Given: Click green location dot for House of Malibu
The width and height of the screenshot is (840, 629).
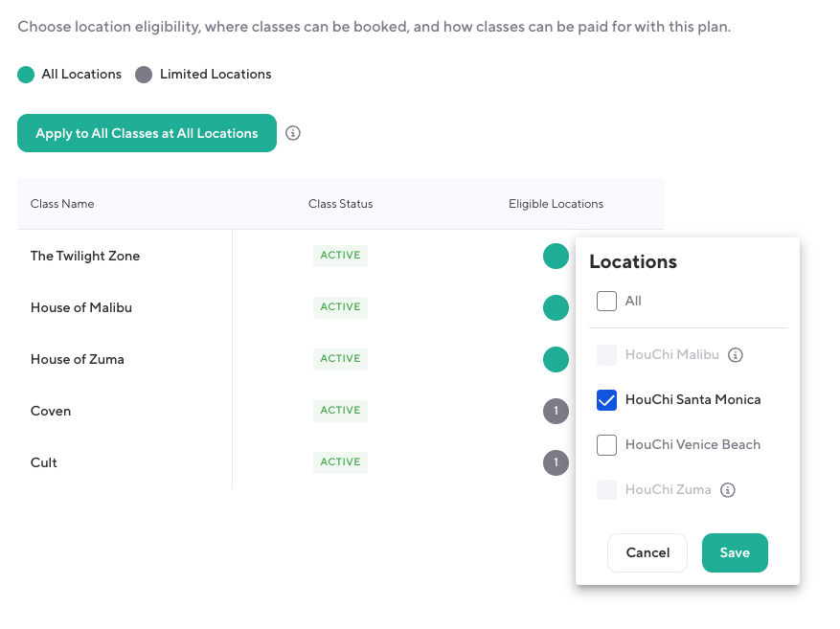Looking at the screenshot, I should coord(556,308).
